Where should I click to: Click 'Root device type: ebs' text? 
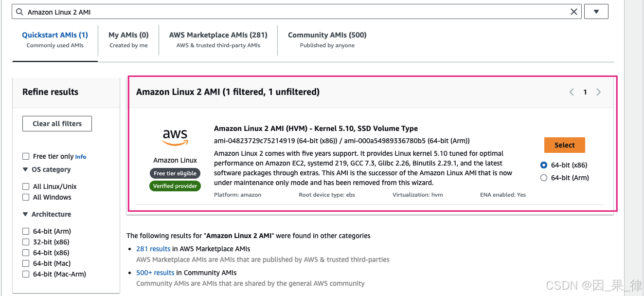pyautogui.click(x=327, y=195)
